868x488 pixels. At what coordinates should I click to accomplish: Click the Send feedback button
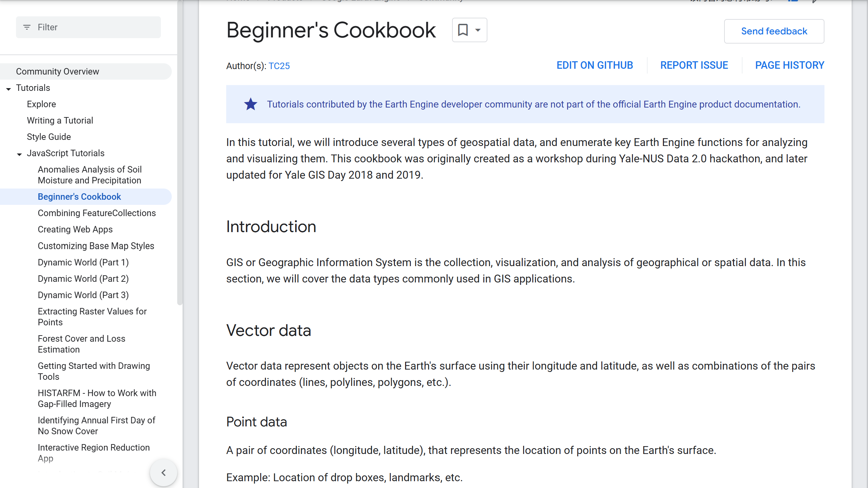774,31
